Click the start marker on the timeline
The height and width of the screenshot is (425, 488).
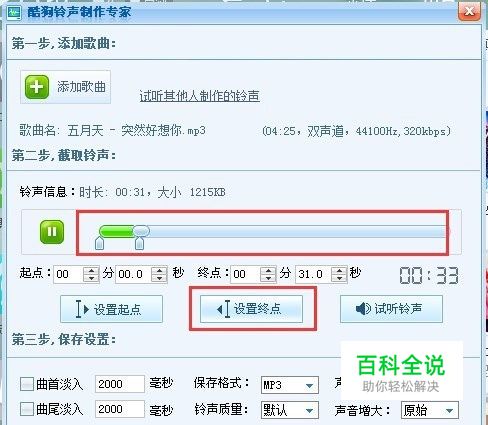tap(99, 243)
